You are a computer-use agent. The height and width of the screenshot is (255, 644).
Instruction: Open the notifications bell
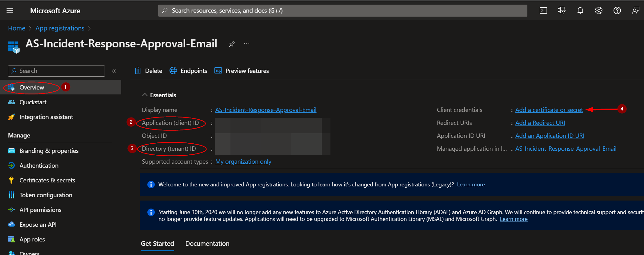coord(580,11)
